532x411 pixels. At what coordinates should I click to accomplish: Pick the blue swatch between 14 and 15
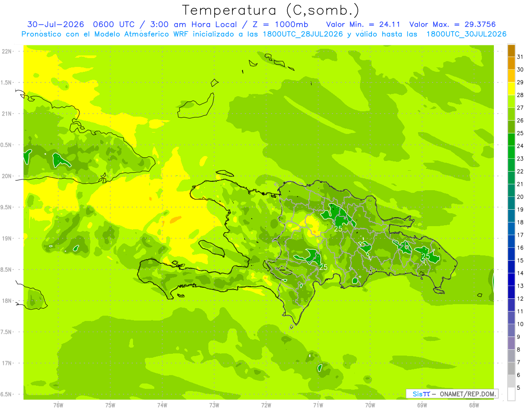(511, 267)
